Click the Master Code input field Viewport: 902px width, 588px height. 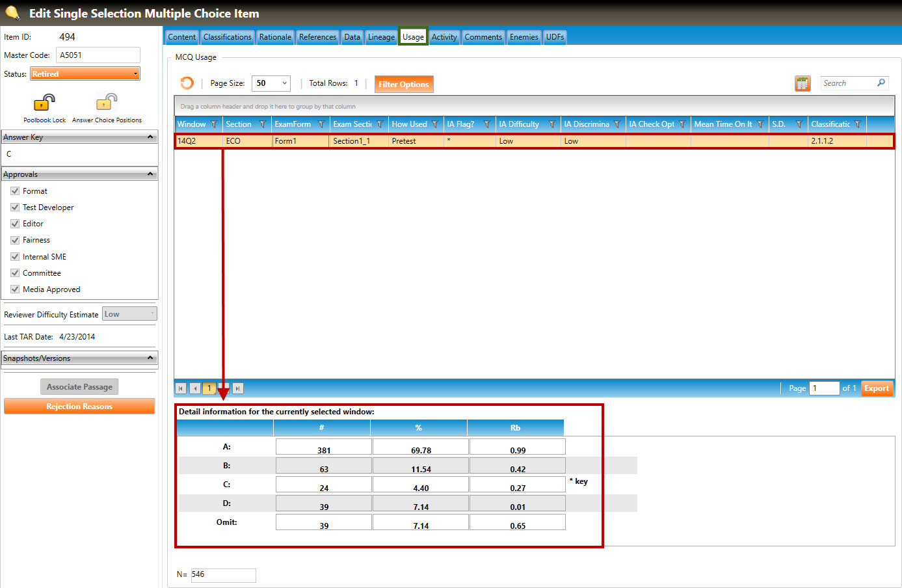point(98,55)
